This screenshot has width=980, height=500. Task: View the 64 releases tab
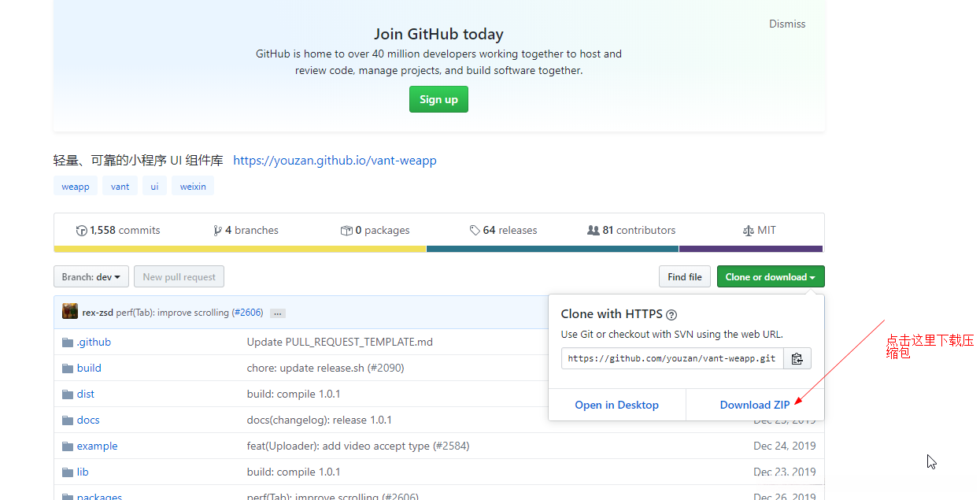(503, 231)
